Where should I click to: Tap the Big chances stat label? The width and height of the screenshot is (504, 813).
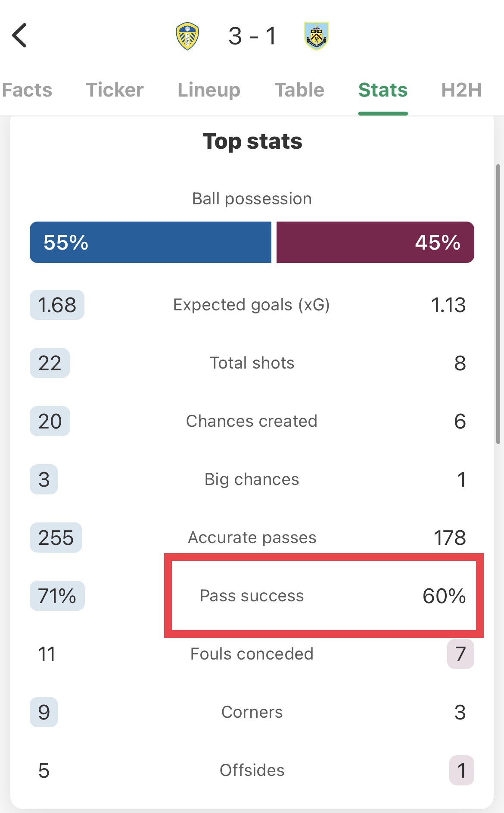click(252, 479)
